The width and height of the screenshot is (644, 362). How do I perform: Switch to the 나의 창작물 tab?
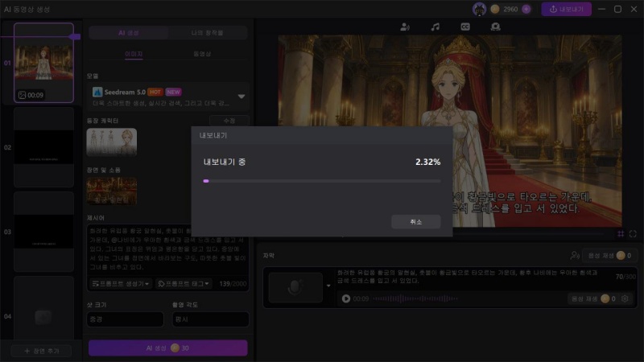coord(208,33)
